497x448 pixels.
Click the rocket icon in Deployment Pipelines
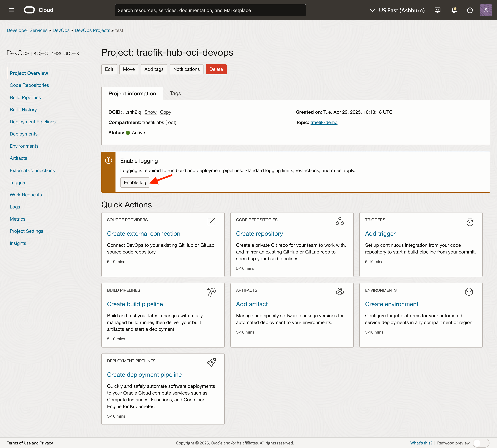point(211,362)
